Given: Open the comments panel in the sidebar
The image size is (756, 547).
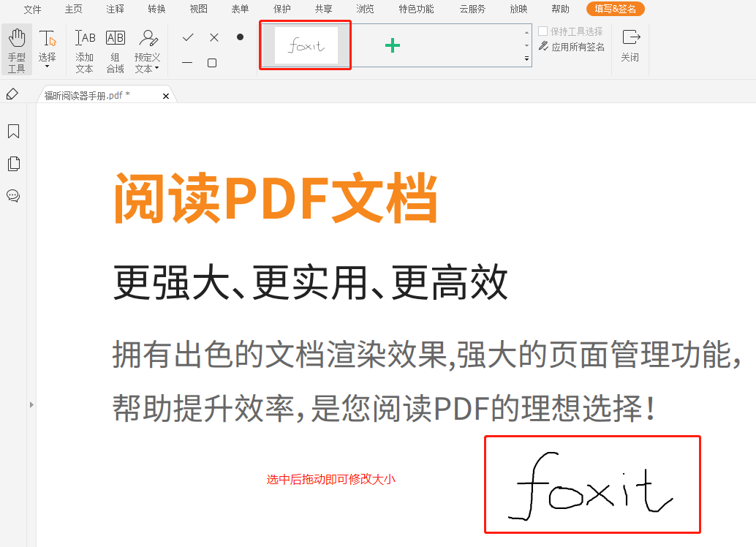Looking at the screenshot, I should [13, 196].
